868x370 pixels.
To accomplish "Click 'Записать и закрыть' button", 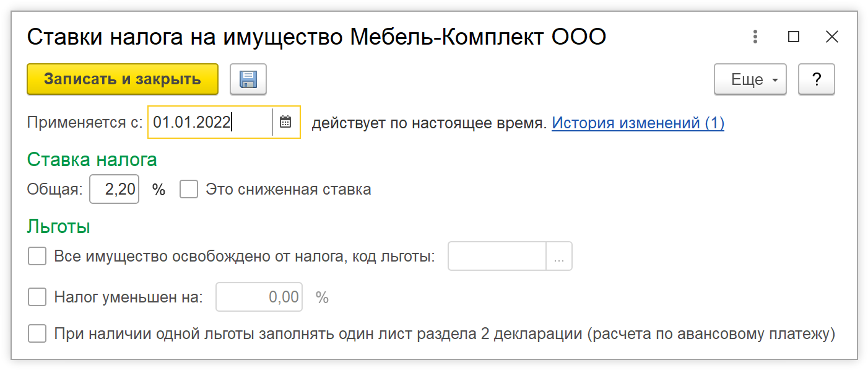I will [x=123, y=79].
